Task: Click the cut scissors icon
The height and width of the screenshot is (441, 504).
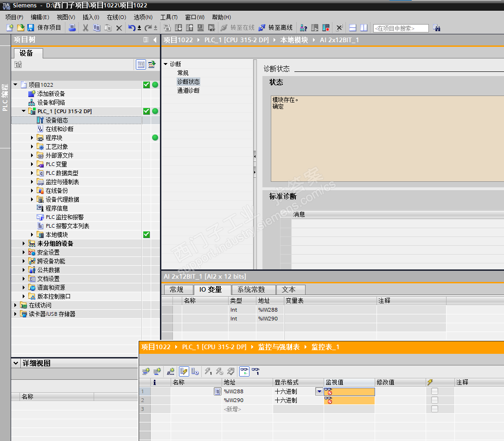Action: click(x=85, y=28)
